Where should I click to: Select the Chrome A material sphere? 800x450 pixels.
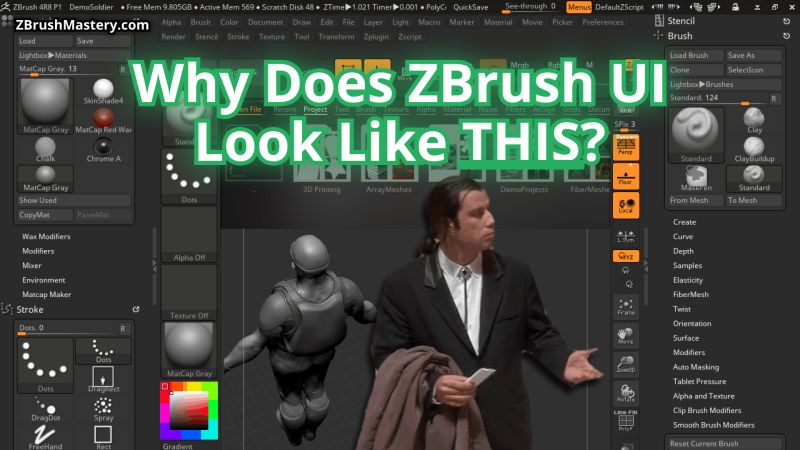tap(101, 148)
